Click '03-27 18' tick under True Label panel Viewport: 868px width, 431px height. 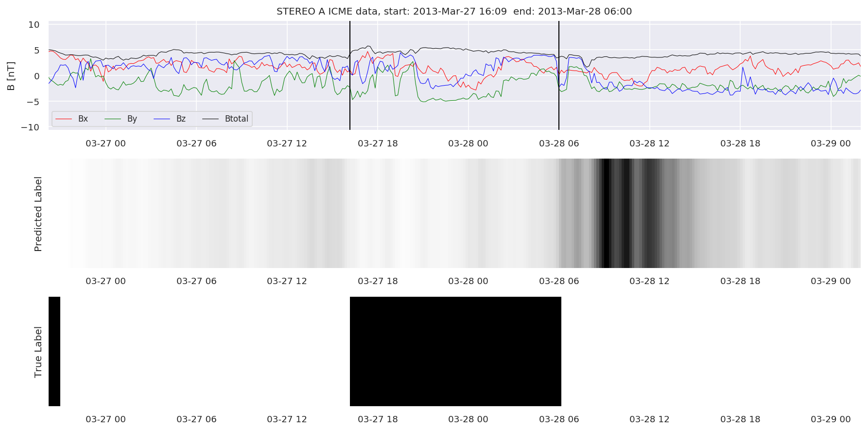click(x=378, y=419)
